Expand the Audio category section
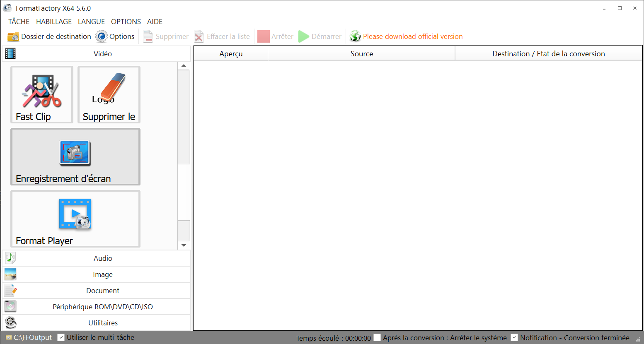The height and width of the screenshot is (344, 644). click(x=97, y=258)
